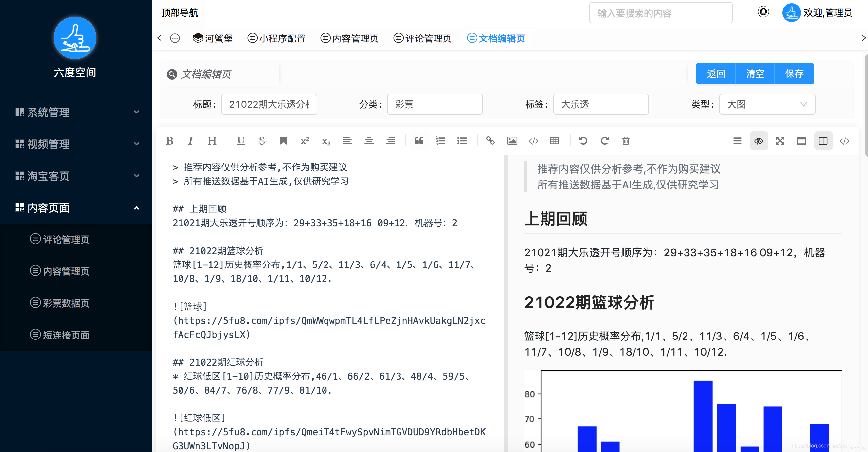
Task: Insert an image
Action: (512, 141)
